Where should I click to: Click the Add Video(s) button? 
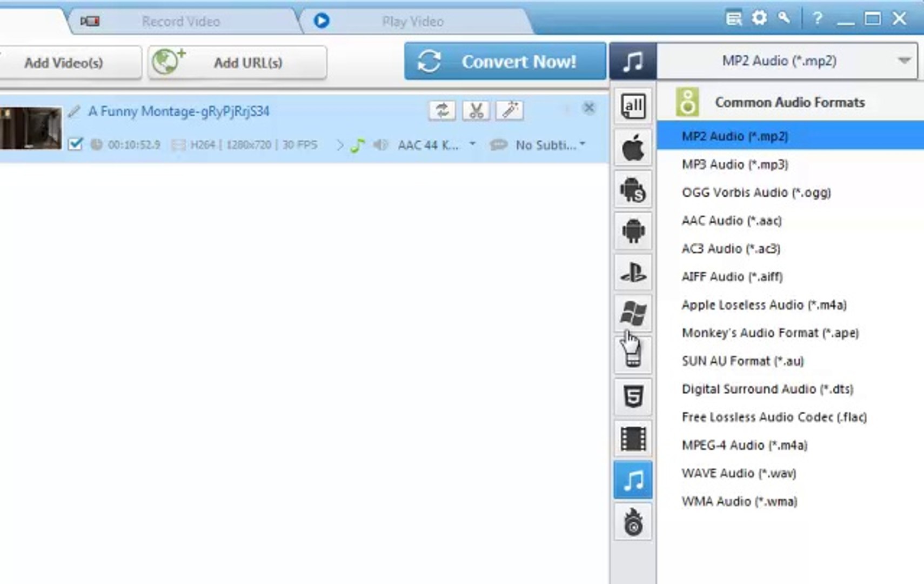[69, 63]
